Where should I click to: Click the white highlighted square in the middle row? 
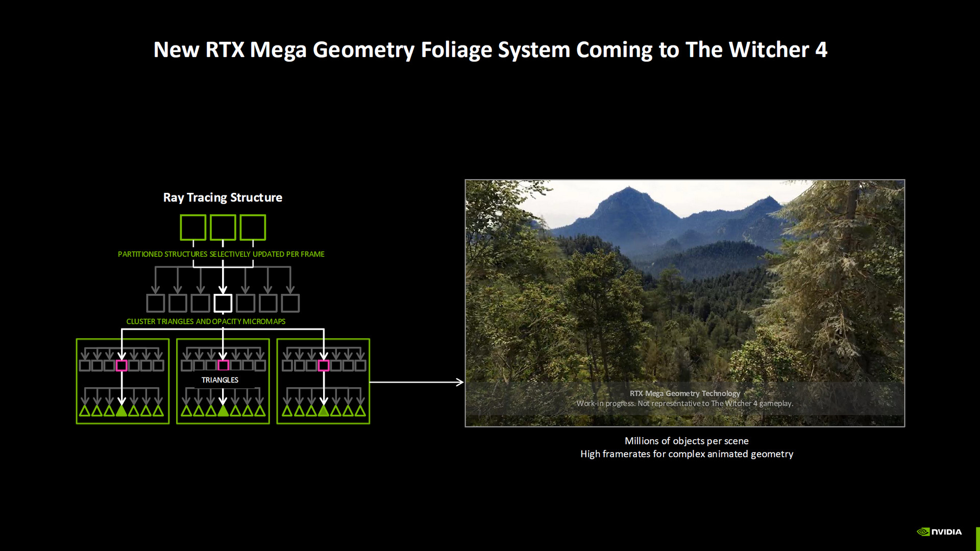point(223,303)
